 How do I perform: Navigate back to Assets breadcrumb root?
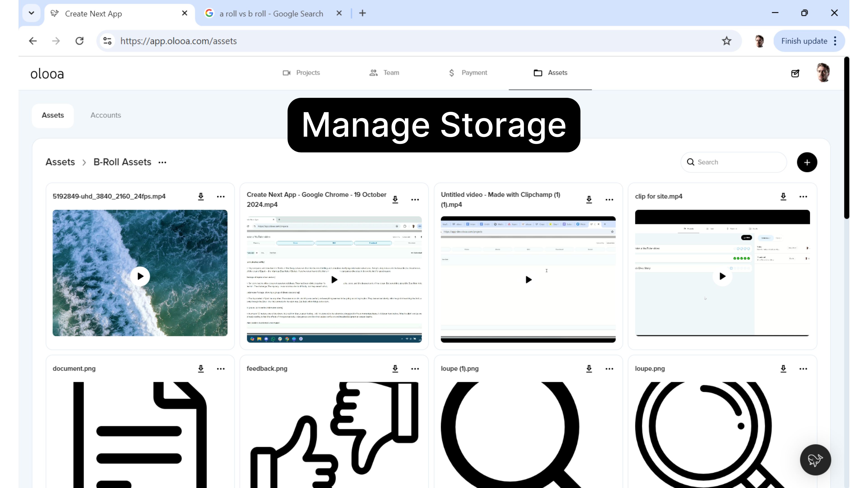pyautogui.click(x=60, y=162)
